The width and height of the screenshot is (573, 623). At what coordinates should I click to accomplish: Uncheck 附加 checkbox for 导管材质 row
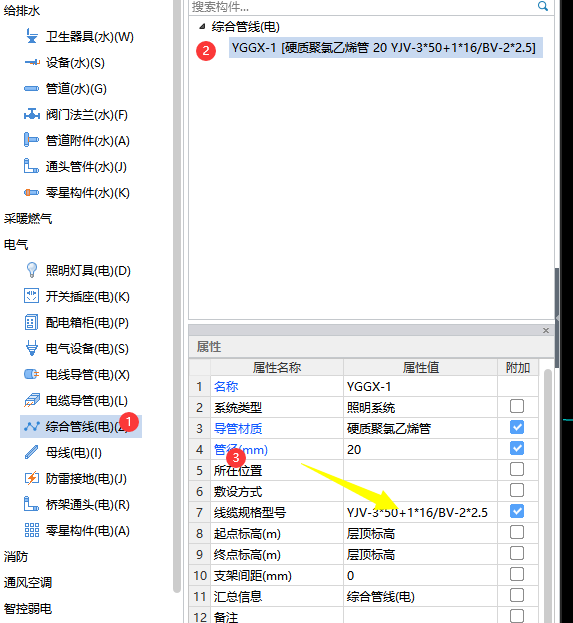(x=517, y=428)
